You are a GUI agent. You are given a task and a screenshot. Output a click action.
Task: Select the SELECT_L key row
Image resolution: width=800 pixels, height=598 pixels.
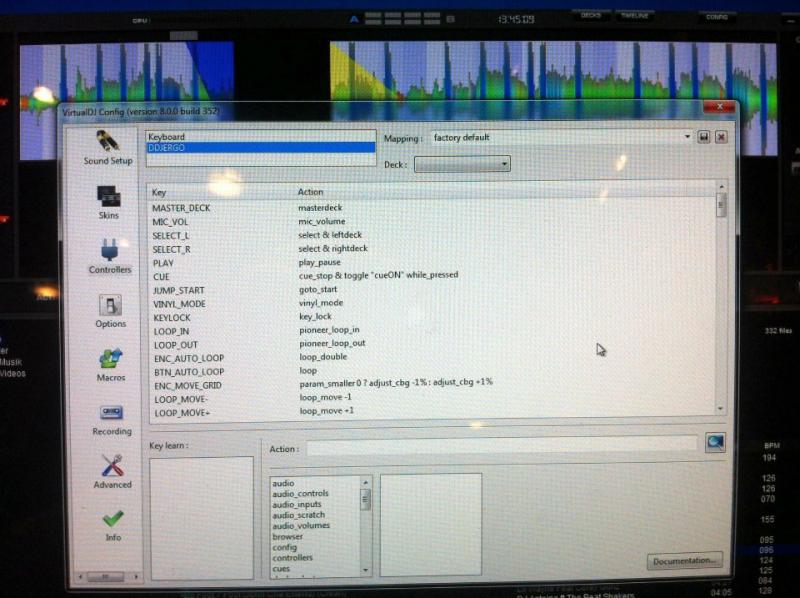tap(433, 235)
